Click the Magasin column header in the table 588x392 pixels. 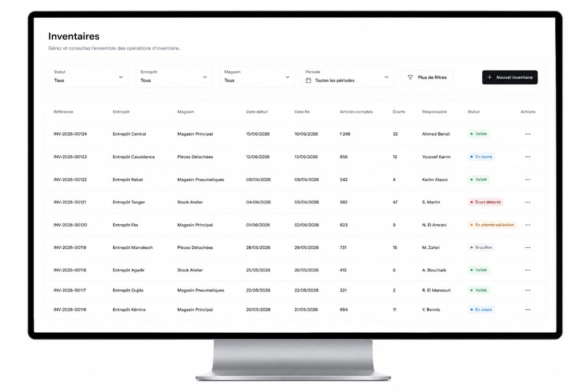[185, 112]
